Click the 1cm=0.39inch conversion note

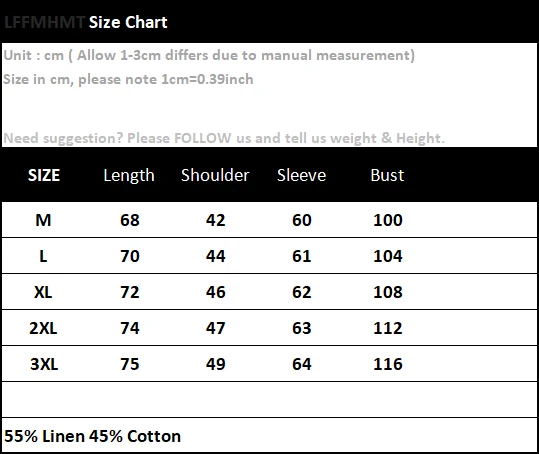(128, 79)
